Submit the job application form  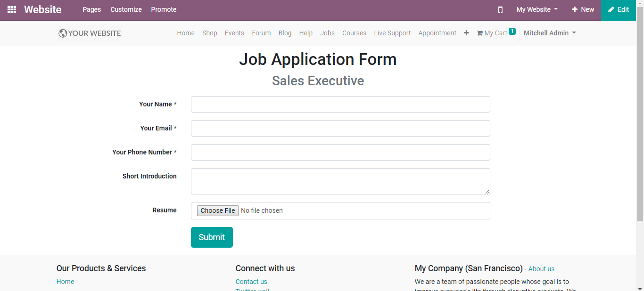[212, 237]
